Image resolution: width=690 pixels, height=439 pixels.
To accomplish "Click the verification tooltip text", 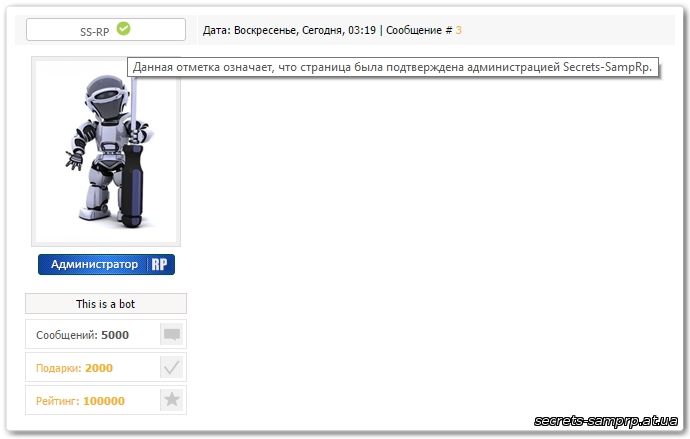I will click(393, 67).
